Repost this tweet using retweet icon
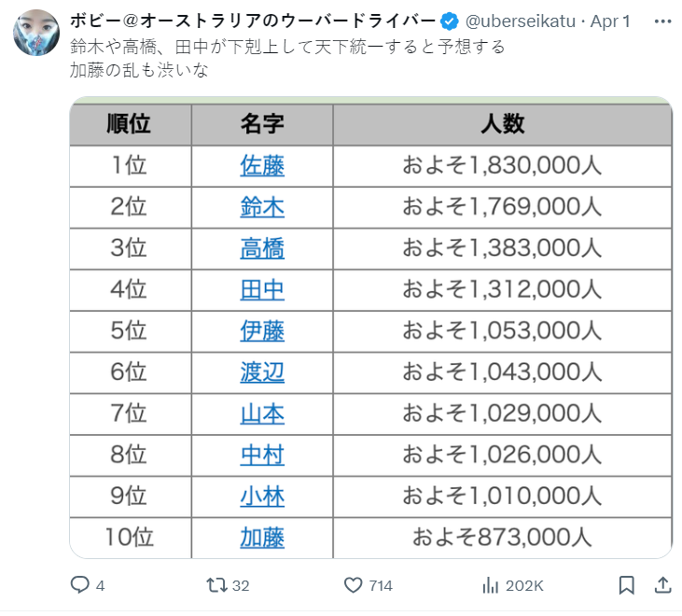 tap(216, 585)
